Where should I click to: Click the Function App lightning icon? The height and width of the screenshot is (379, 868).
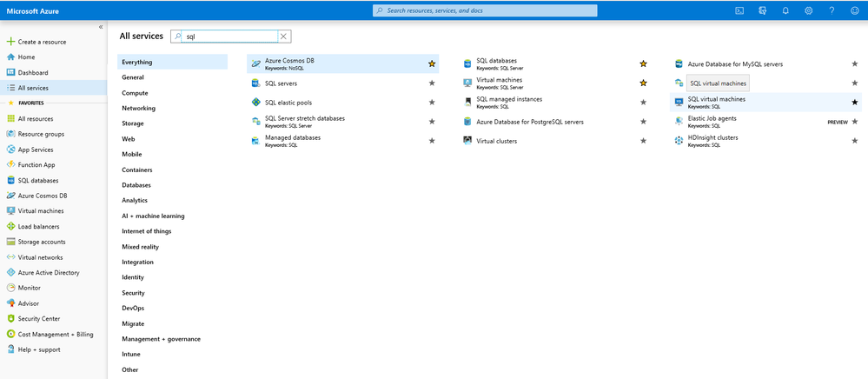(10, 164)
